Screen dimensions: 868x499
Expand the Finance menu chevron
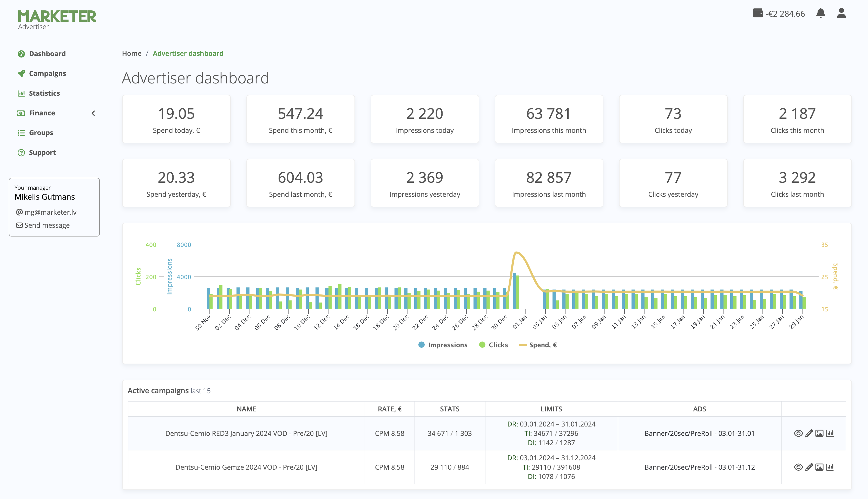(x=93, y=113)
